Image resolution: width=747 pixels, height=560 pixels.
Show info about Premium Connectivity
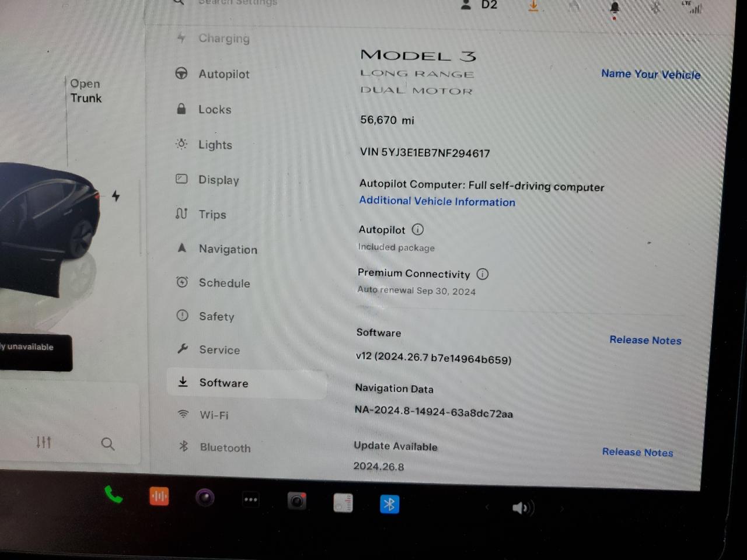click(x=482, y=274)
